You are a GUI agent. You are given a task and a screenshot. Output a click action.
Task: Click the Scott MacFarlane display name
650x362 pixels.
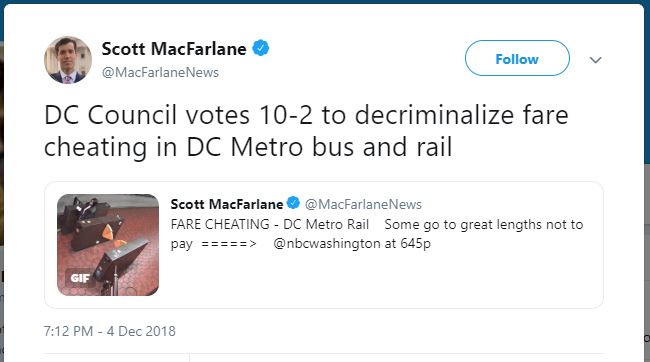tap(174, 49)
